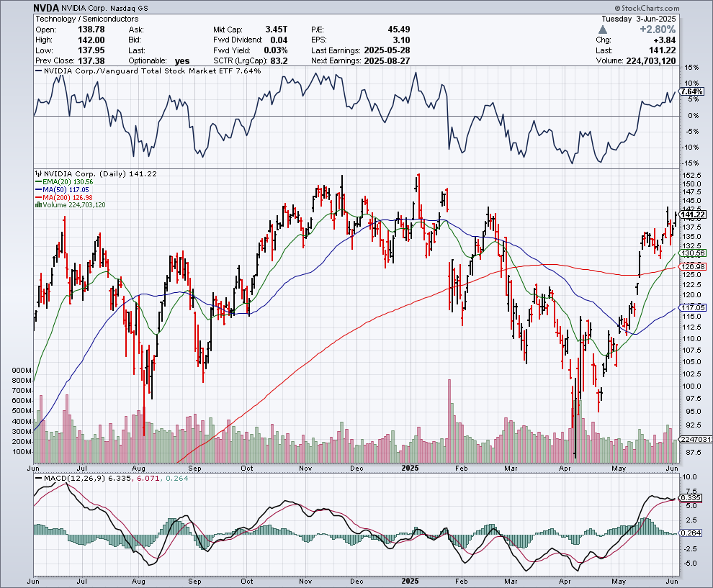Click the blue MA(50) legend line swatch
Viewport: 713px width, 588px height.
click(38, 189)
